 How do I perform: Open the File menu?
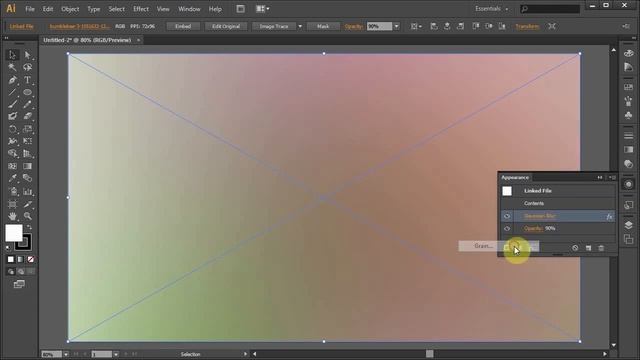pyautogui.click(x=30, y=9)
